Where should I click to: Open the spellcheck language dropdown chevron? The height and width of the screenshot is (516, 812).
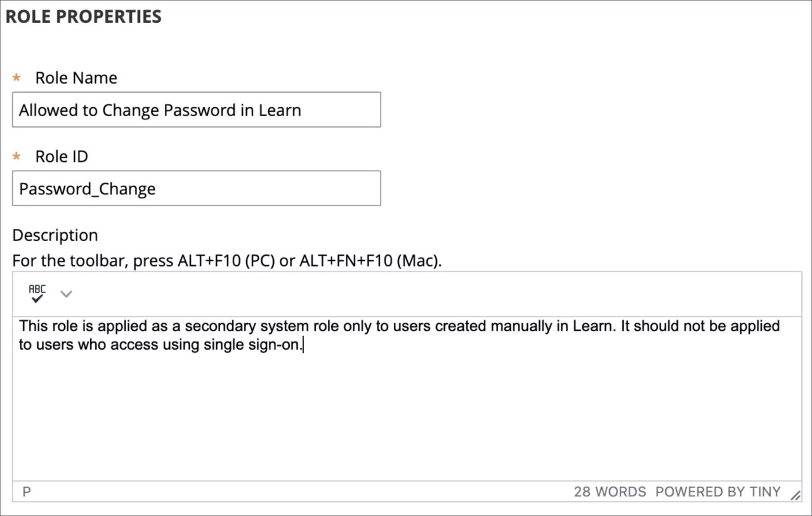[66, 293]
